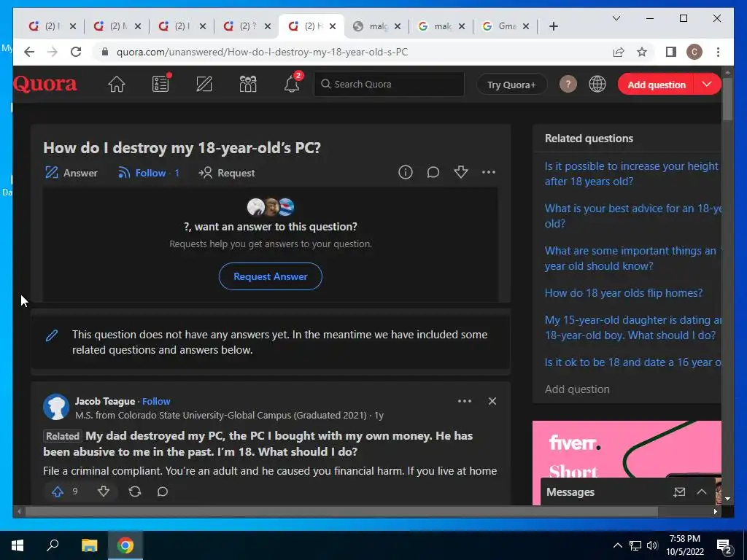
Task: Open Chrome tab search chevron
Action: coord(616,18)
